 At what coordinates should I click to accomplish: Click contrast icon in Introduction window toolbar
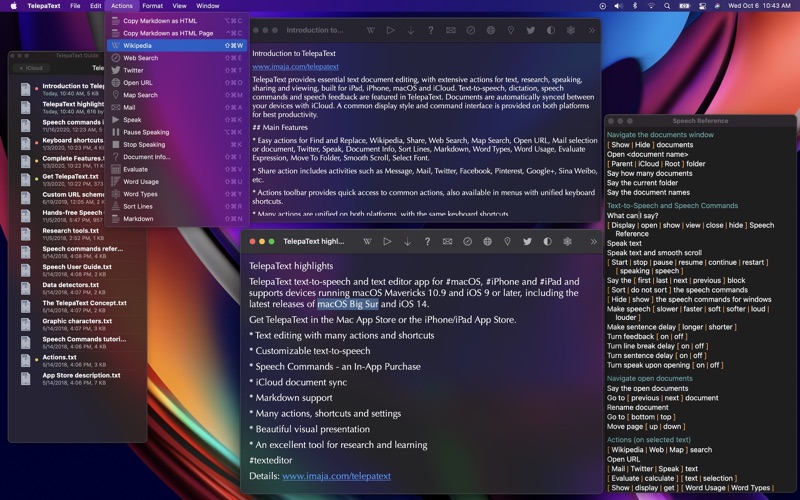coord(551,30)
